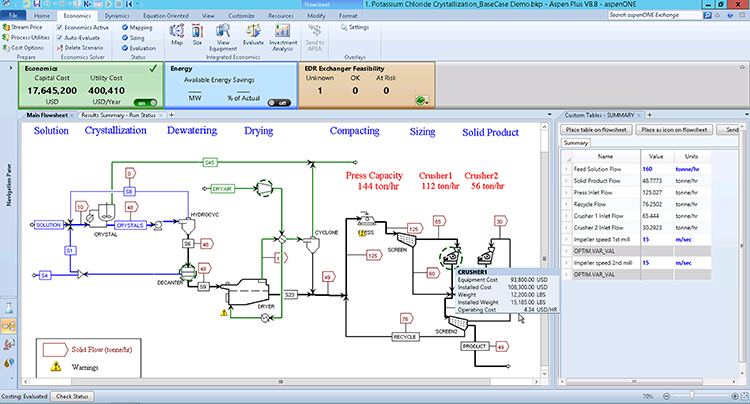Image resolution: width=750 pixels, height=404 pixels.
Task: Run Evaluate with the scales icon
Action: click(253, 35)
